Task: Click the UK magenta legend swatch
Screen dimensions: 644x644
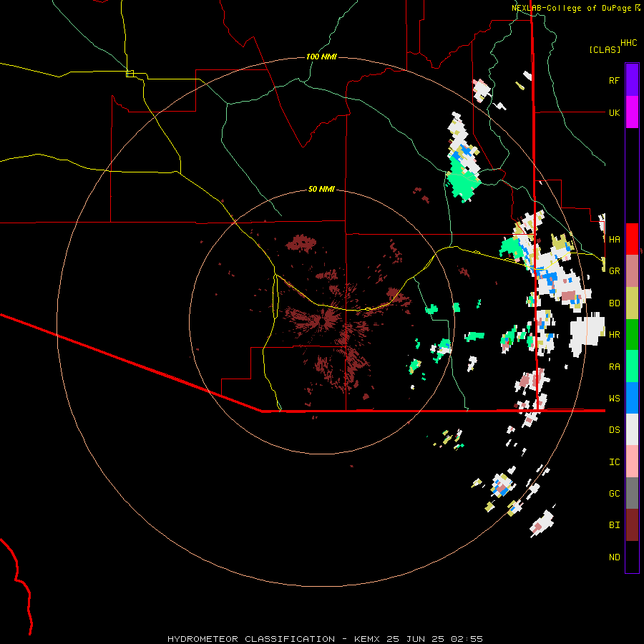Action: point(632,112)
